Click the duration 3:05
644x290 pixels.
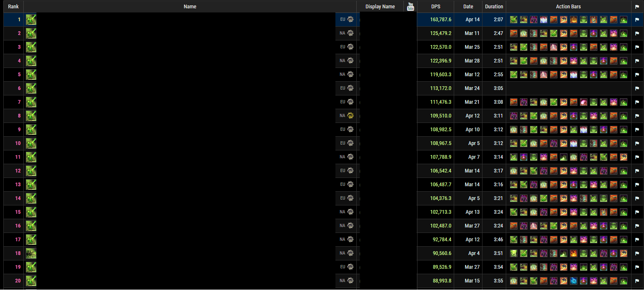498,88
